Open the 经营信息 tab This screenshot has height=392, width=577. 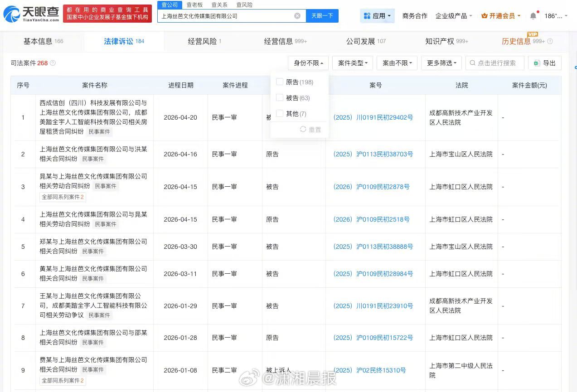tap(286, 41)
